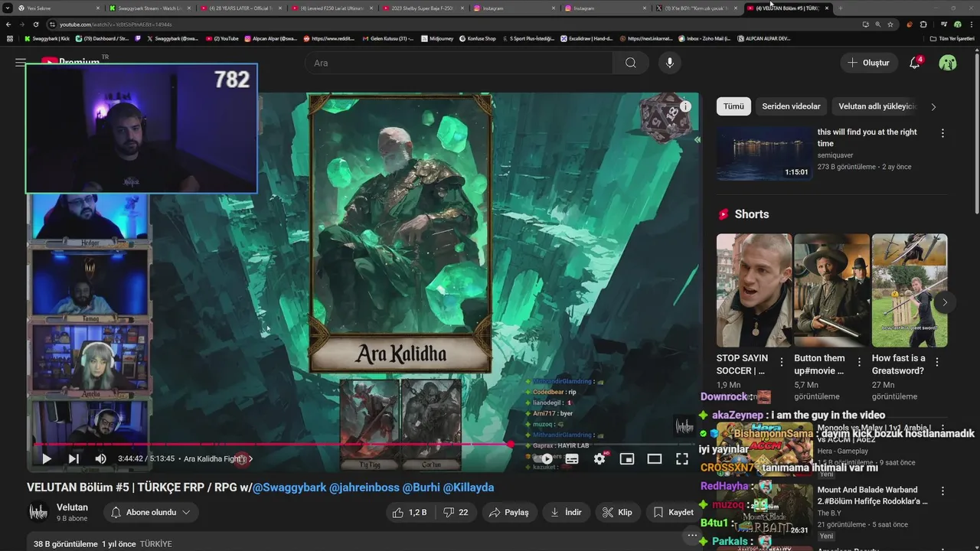Download the video with İndir
The height and width of the screenshot is (551, 980).
[x=566, y=512]
